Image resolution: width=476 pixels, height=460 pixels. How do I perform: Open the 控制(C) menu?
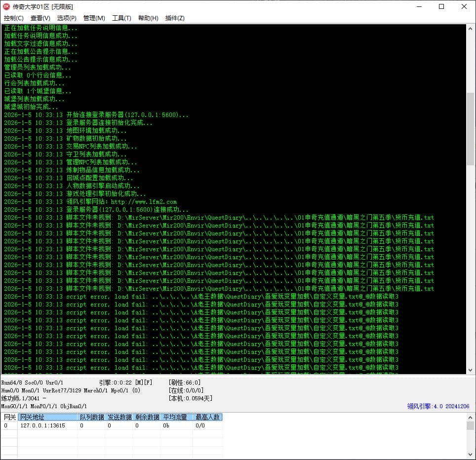14,18
